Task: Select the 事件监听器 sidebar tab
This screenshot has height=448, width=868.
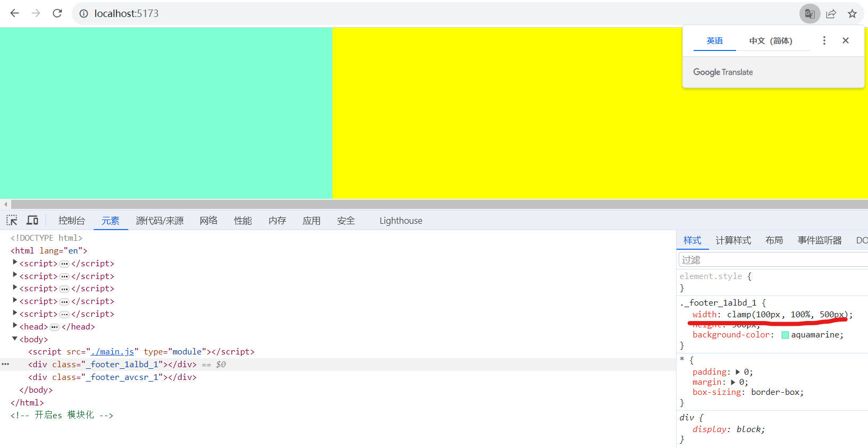Action: tap(820, 240)
